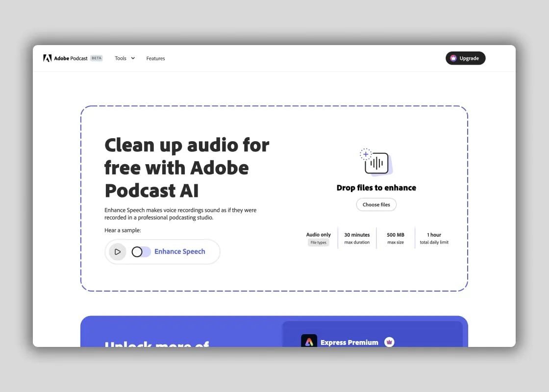Click the Adobe Express app icon
549x392 pixels.
(309, 341)
